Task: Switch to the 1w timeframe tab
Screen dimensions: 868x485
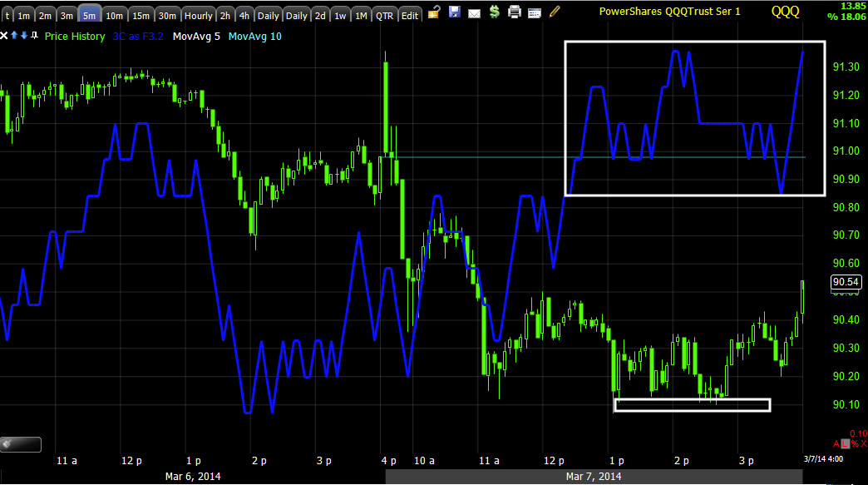Action: point(340,16)
